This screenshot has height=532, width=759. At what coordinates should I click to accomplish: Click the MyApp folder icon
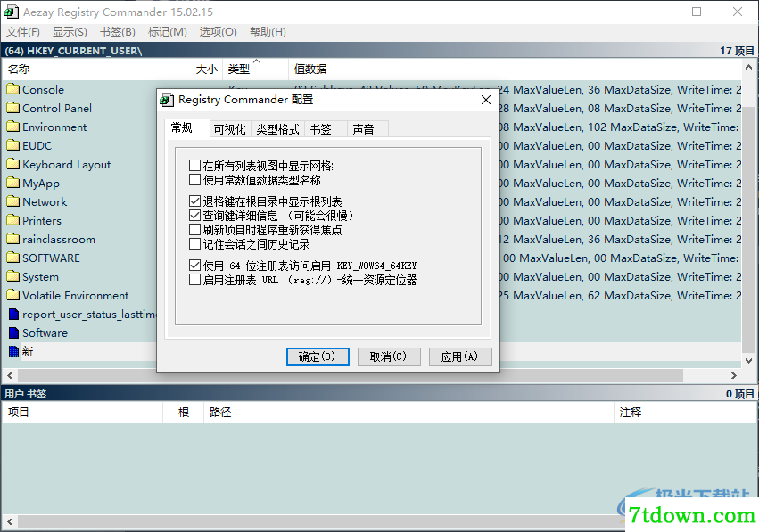click(13, 184)
